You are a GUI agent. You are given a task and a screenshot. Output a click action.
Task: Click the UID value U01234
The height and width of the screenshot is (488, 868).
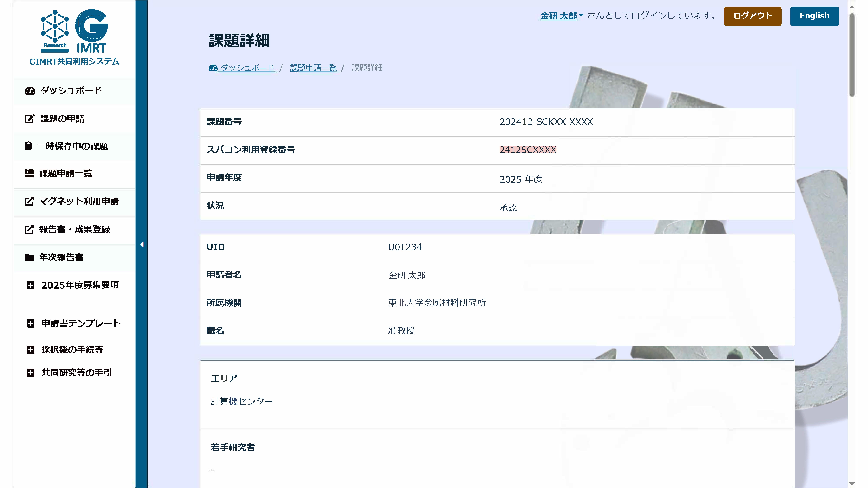405,247
